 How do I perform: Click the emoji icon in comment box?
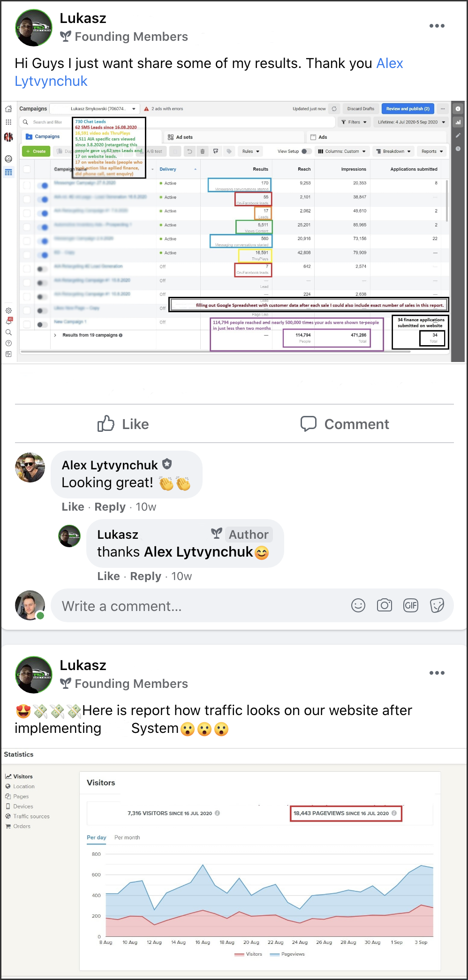coord(358,605)
